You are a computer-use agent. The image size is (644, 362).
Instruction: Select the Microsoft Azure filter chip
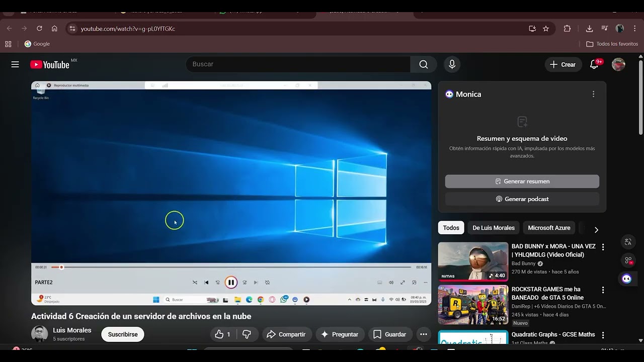click(x=549, y=228)
